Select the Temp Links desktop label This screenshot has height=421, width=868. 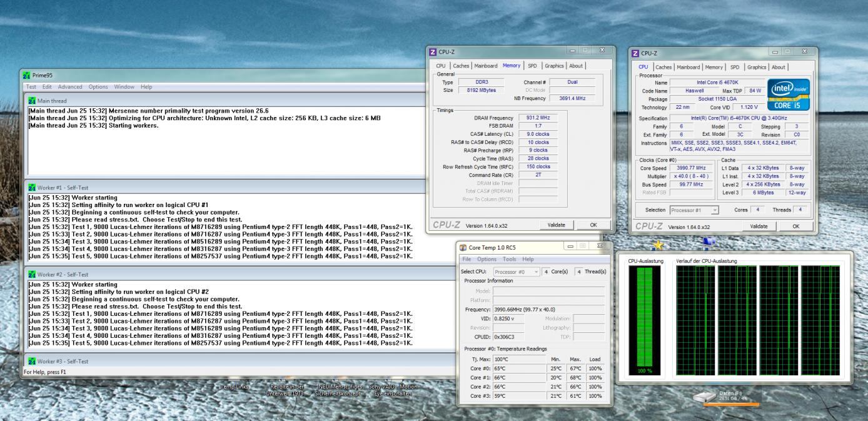(x=233, y=387)
